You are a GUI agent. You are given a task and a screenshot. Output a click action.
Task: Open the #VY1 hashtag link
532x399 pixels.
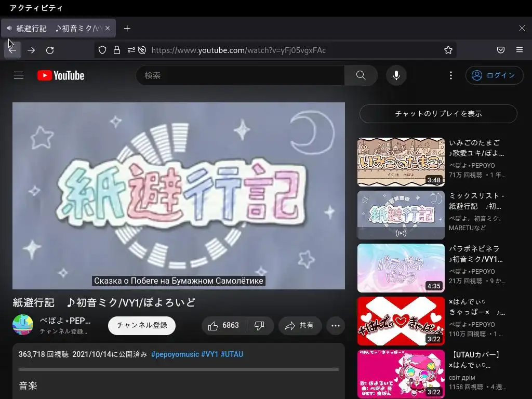[209, 354]
